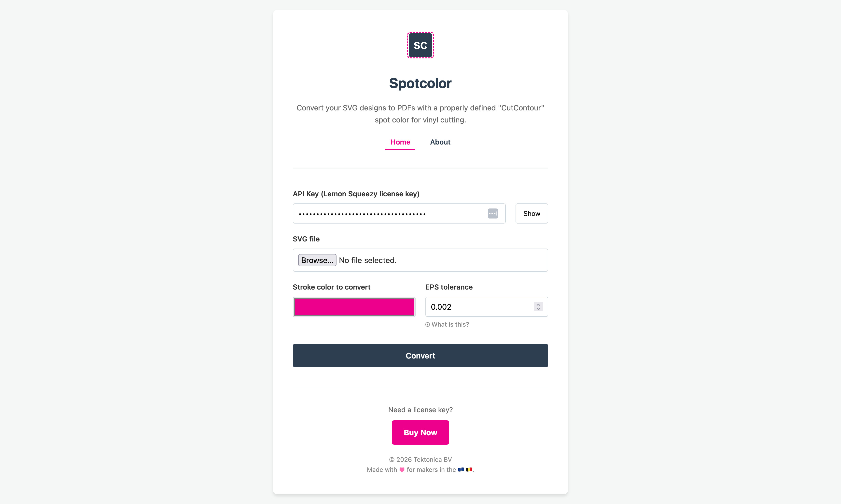The height and width of the screenshot is (504, 841).
Task: Reveal the masked license key with Show
Action: 531,213
